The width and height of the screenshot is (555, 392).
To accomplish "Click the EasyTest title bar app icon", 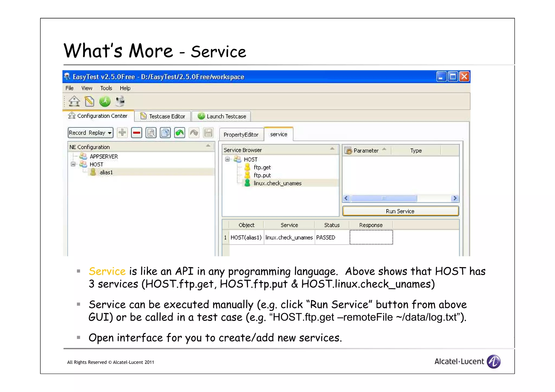I will click(67, 77).
